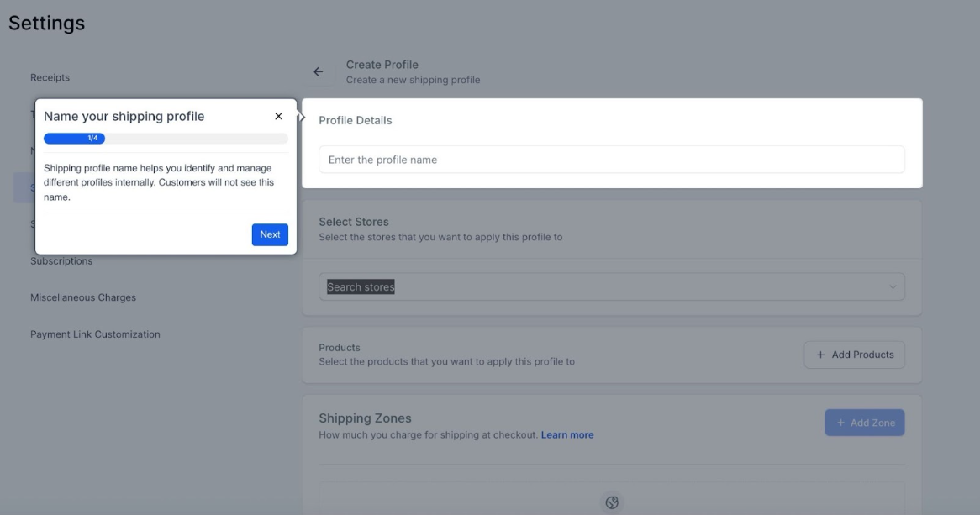Click the Shipping Zones section heading

365,418
